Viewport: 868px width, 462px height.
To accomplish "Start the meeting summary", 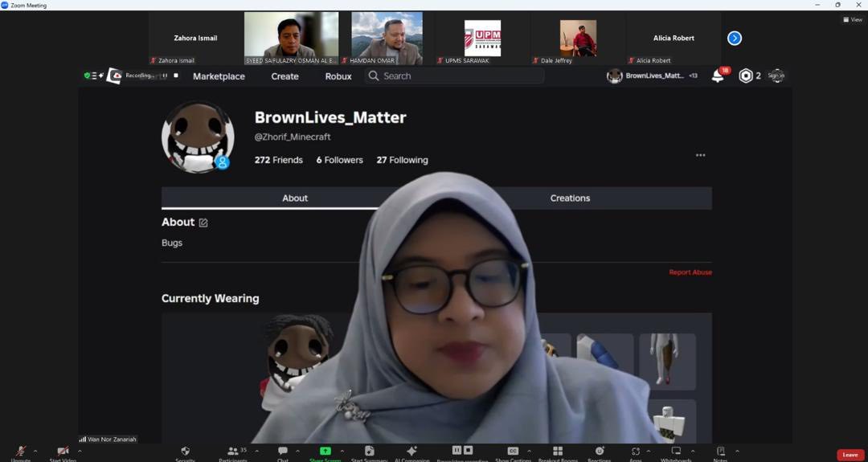I will (369, 453).
